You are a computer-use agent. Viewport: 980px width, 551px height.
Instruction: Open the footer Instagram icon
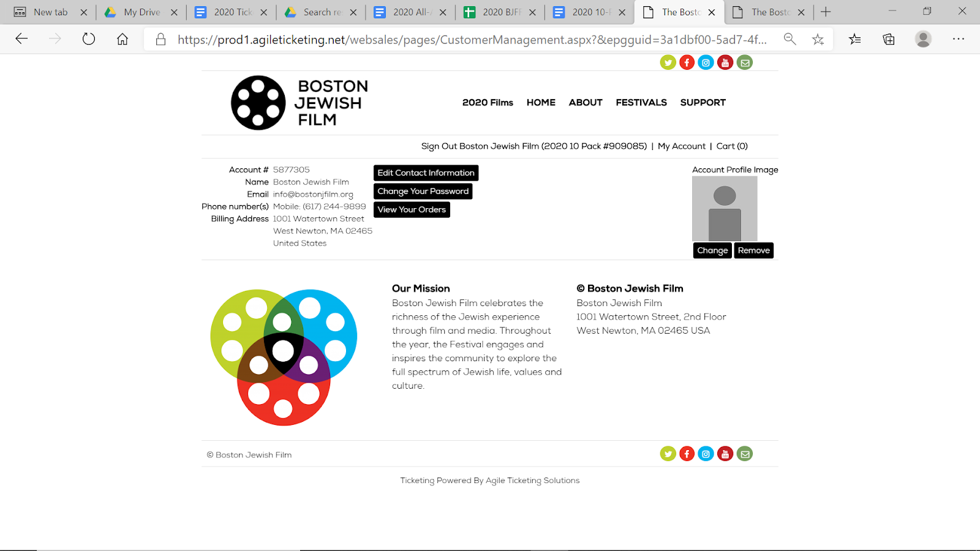click(706, 454)
